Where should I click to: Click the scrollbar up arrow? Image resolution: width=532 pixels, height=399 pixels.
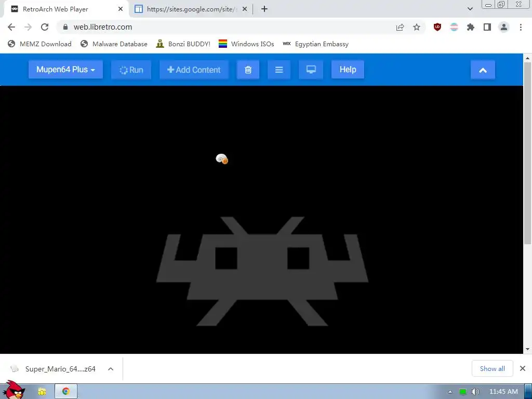527,58
